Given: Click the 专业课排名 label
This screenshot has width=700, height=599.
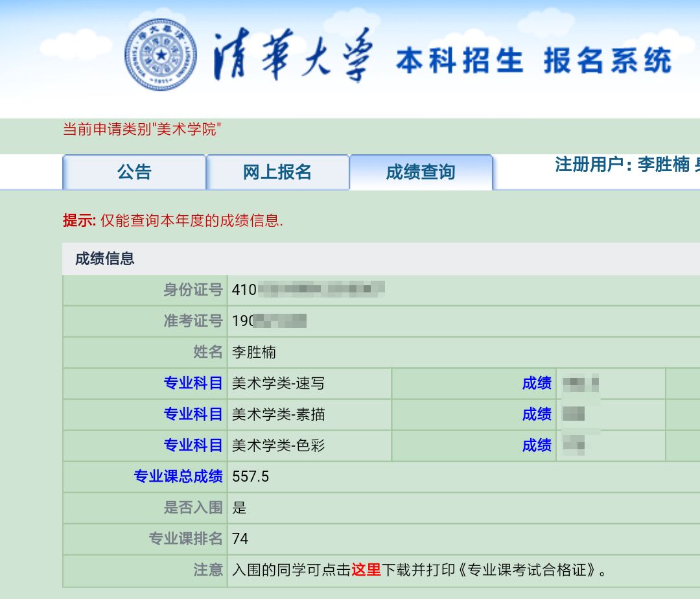Looking at the screenshot, I should click(186, 538).
